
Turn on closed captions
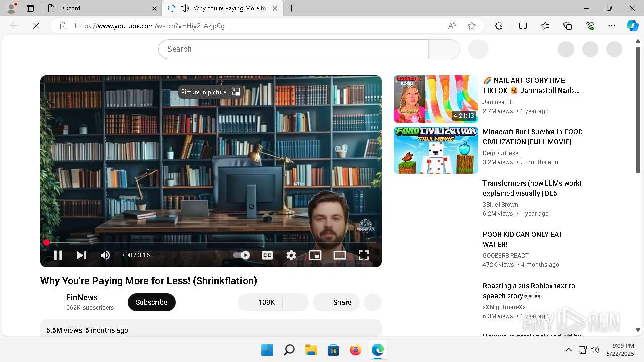pyautogui.click(x=267, y=255)
